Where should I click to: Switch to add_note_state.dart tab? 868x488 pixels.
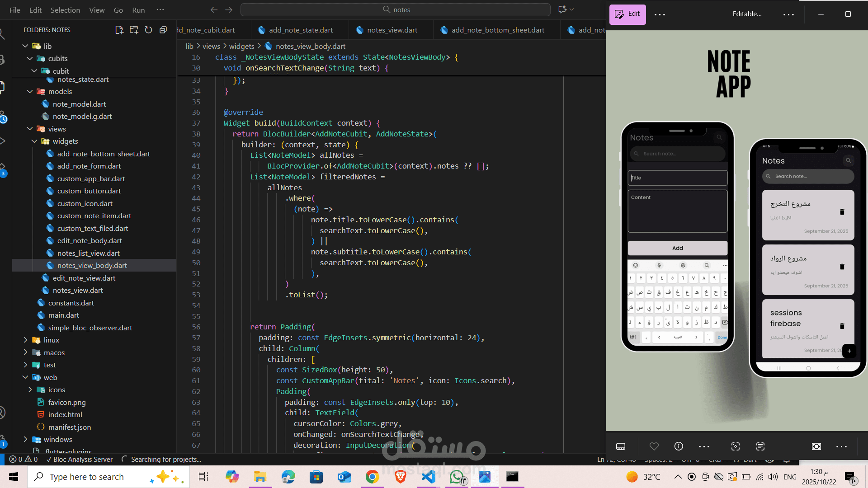(300, 30)
